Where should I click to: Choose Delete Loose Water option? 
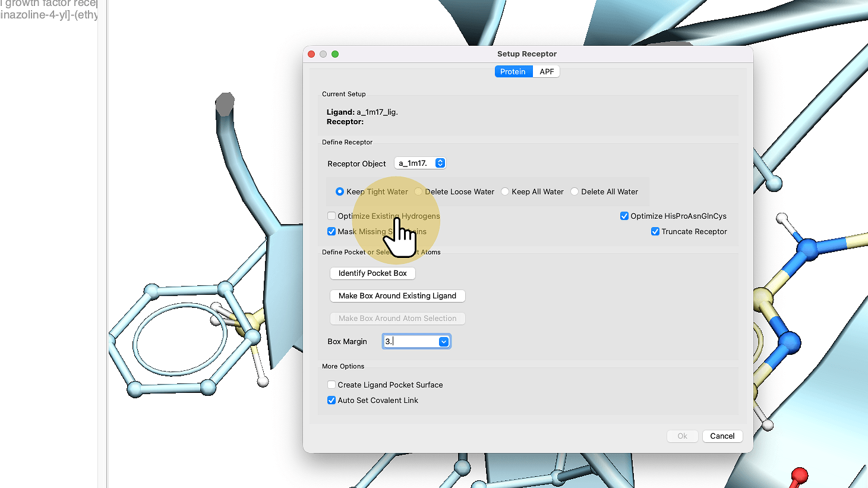(x=419, y=191)
